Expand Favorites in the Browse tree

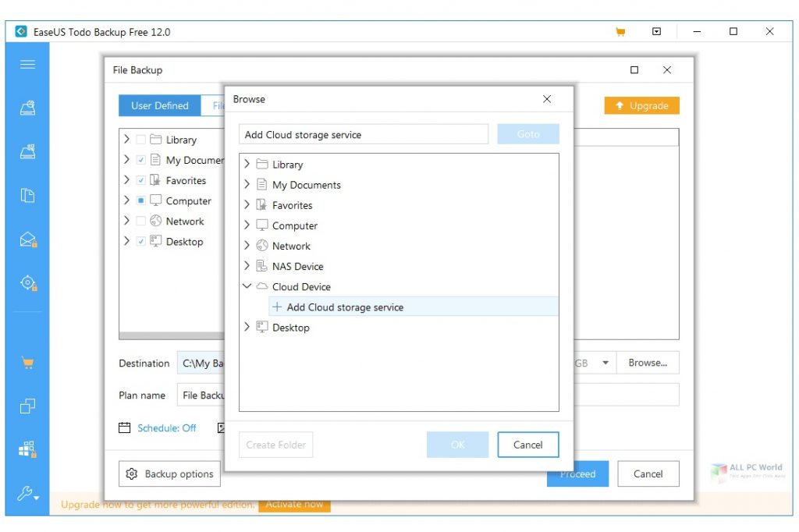click(247, 205)
